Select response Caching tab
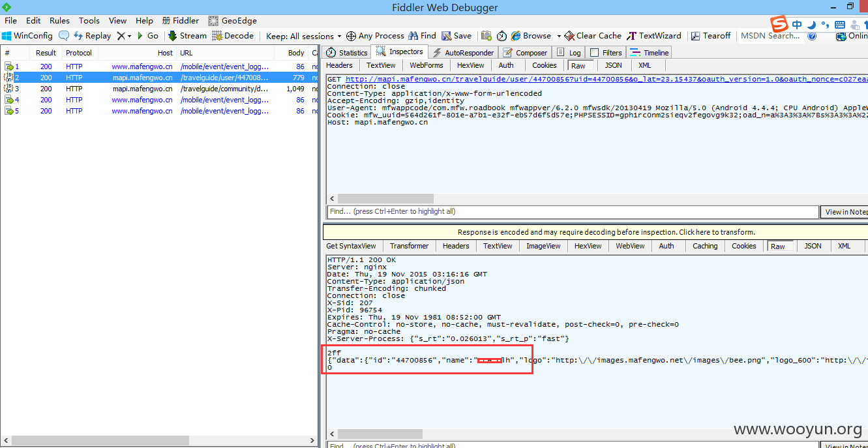Viewport: 868px width, 448px height. click(705, 246)
